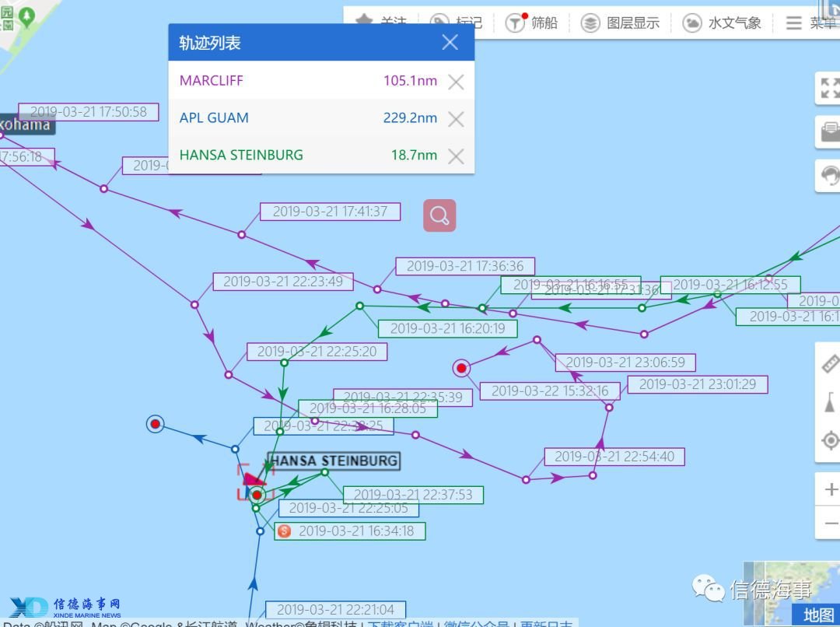This screenshot has width=840, height=627.
Task: Open the 图层显示 layer display menu
Action: coord(621,23)
